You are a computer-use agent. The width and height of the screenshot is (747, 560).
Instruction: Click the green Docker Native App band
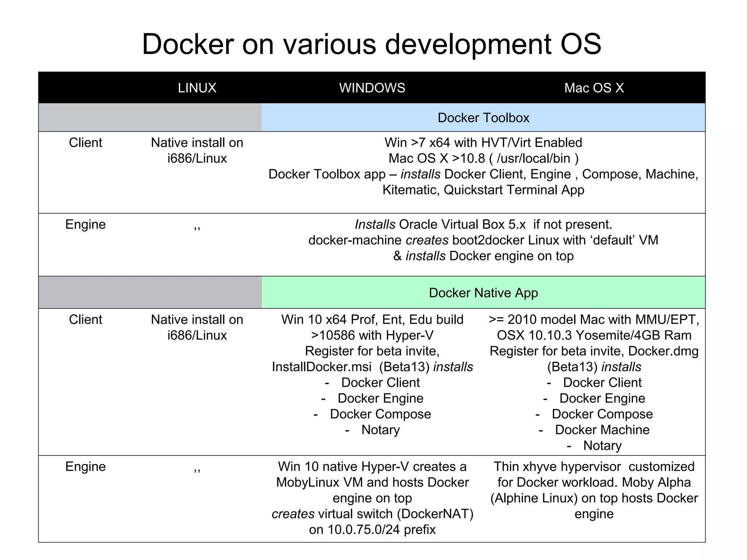pos(483,293)
